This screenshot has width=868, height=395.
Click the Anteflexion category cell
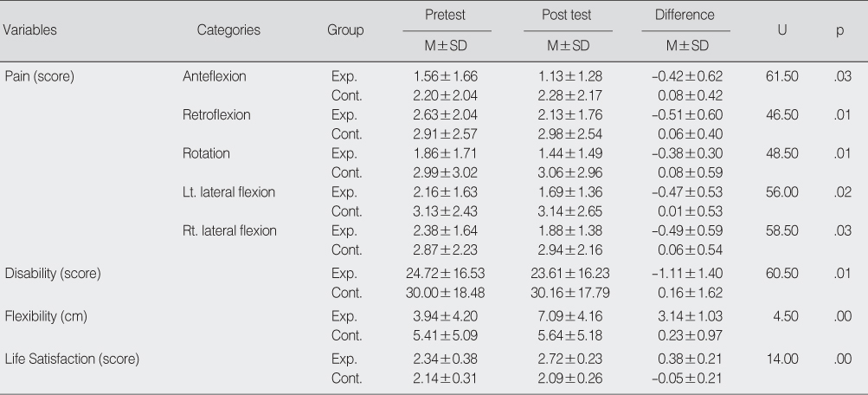[215, 76]
